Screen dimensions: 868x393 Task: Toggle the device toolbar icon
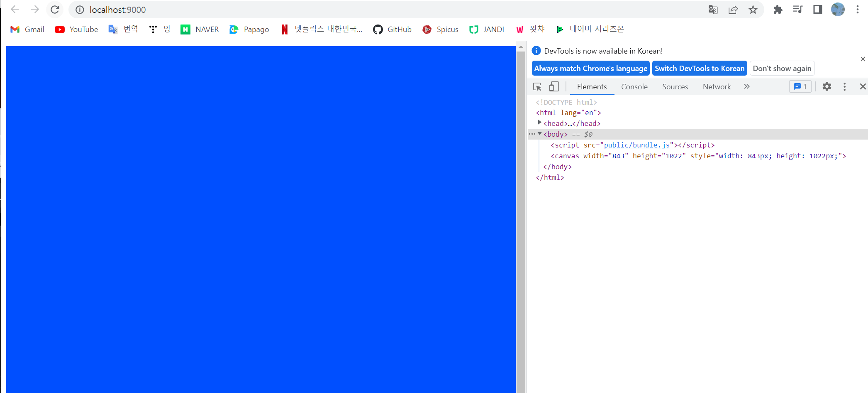point(554,86)
